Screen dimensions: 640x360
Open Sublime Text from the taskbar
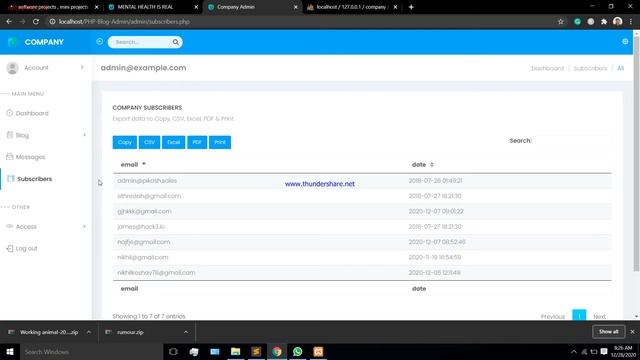256,352
